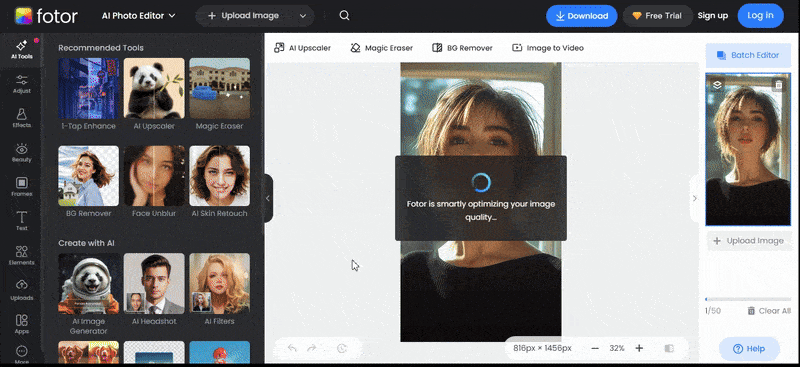The width and height of the screenshot is (800, 367).
Task: Open Magic Eraser from top toolbar
Action: (382, 48)
